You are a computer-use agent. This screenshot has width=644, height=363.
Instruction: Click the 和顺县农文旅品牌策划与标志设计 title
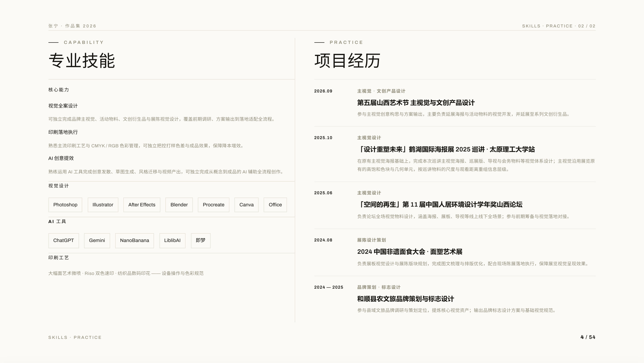point(406,299)
